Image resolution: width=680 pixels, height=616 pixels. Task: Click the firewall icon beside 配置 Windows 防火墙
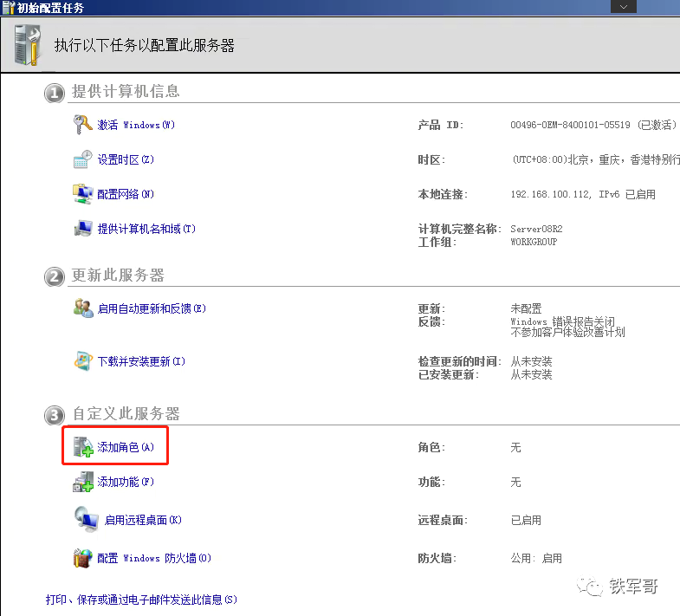coord(82,558)
